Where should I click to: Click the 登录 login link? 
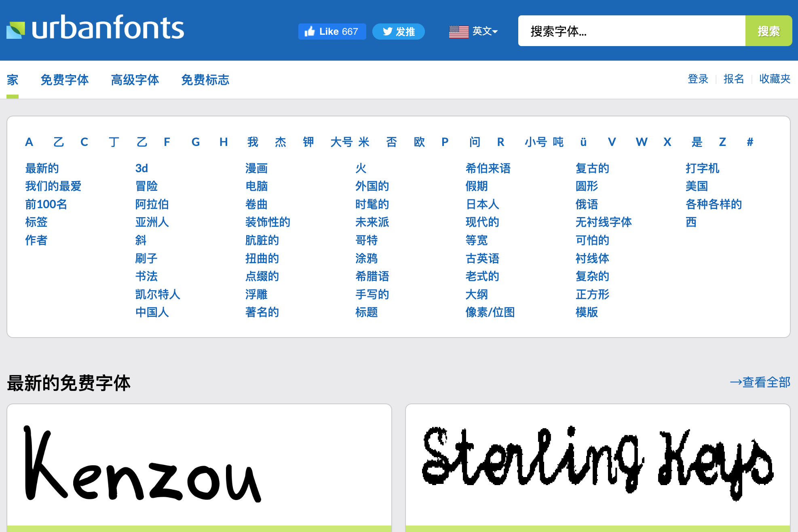[x=698, y=79]
